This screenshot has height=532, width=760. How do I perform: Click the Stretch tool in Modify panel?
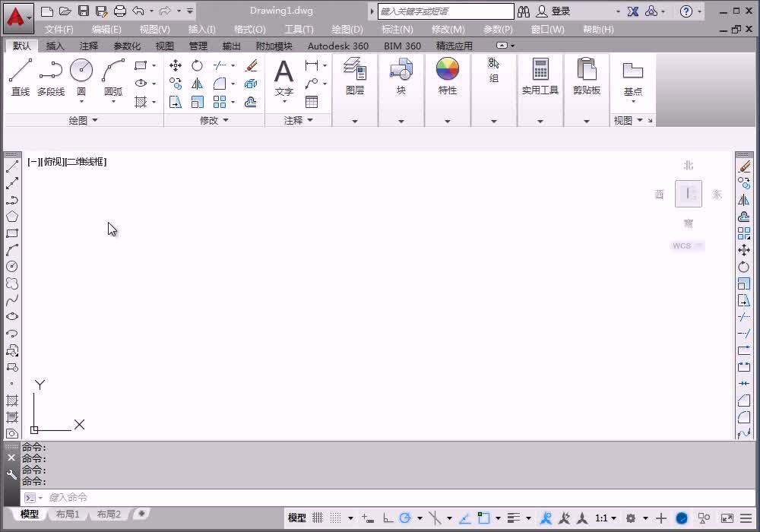point(176,103)
